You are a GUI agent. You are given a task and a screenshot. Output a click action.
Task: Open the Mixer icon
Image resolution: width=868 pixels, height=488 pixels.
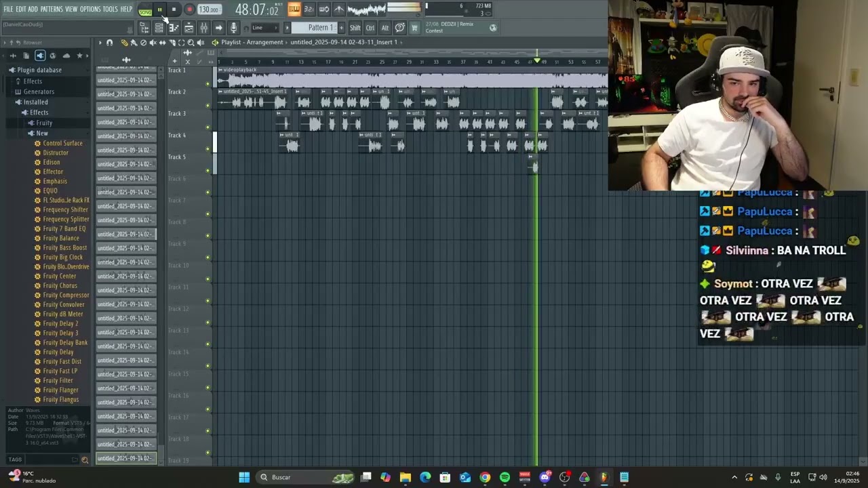(x=203, y=28)
